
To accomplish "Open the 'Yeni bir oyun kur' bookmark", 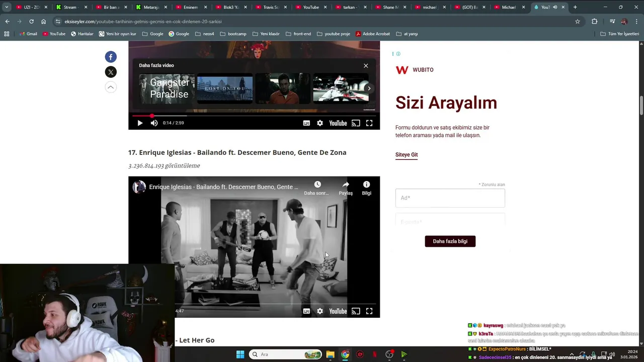I will (118, 34).
